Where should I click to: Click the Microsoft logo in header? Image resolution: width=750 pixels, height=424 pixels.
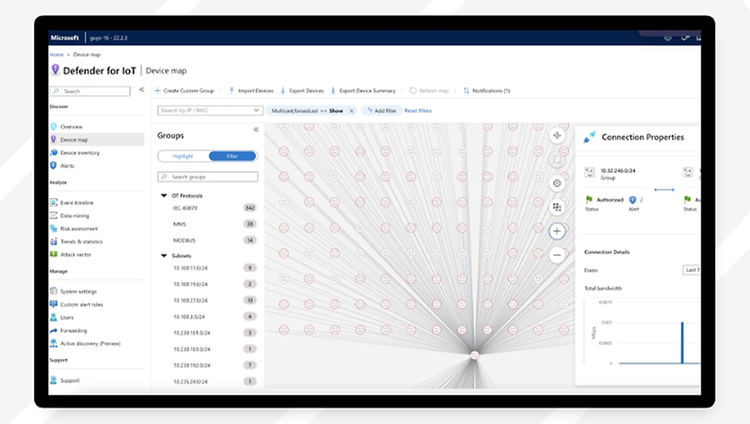tap(65, 38)
